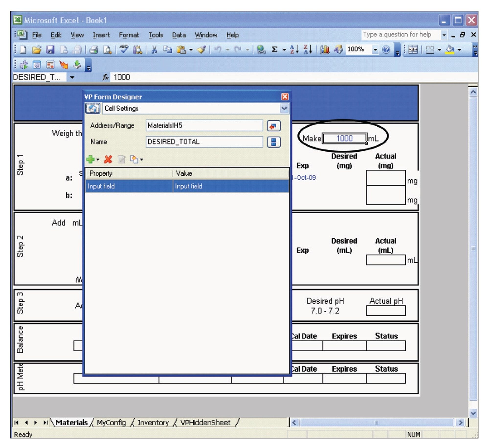Click the Type a question for help box
489x448 pixels.
pos(401,35)
